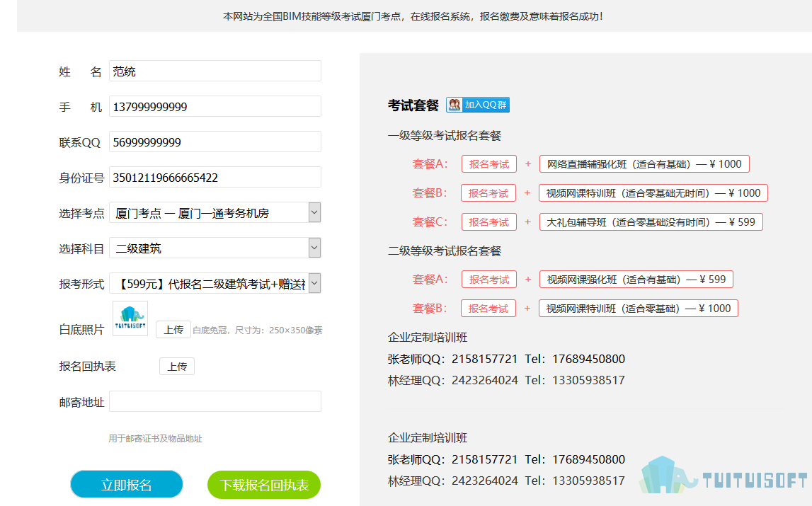Click 报名考试 in 一级 套餐A row
The image size is (812, 506).
489,164
